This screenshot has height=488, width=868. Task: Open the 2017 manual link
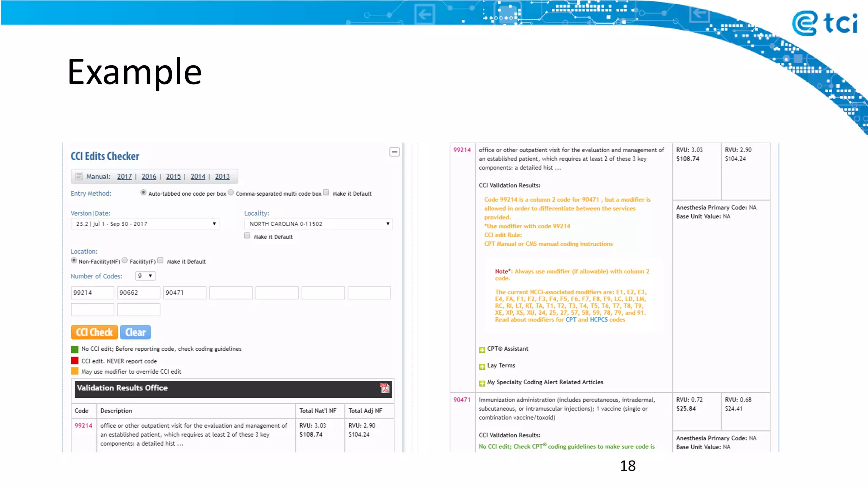tap(124, 176)
